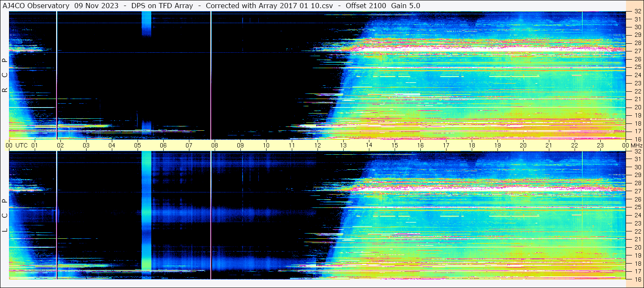
Task: Select the 32 MHz label in upper panel
Action: point(637,12)
